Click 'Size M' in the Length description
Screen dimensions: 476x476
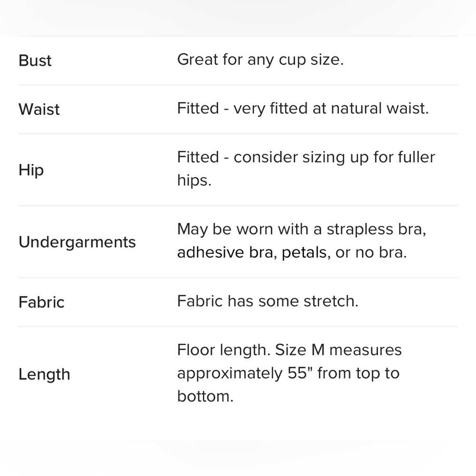coord(300,350)
